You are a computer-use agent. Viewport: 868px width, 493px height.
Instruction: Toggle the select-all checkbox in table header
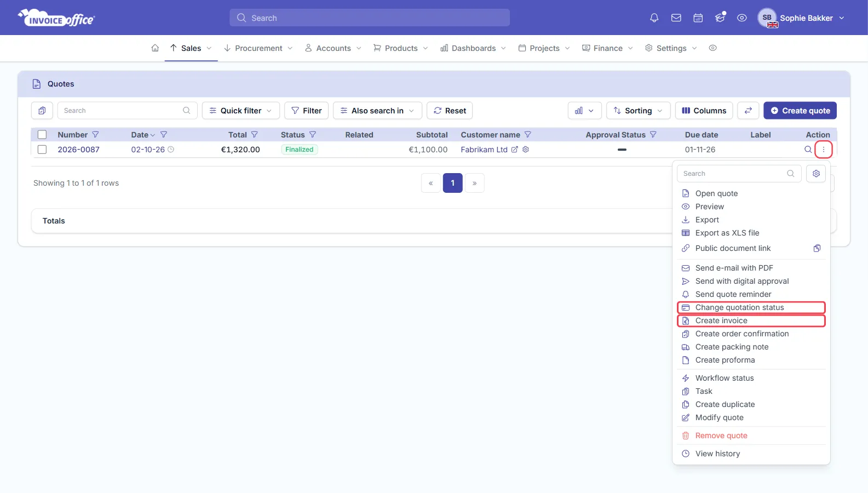click(x=42, y=135)
